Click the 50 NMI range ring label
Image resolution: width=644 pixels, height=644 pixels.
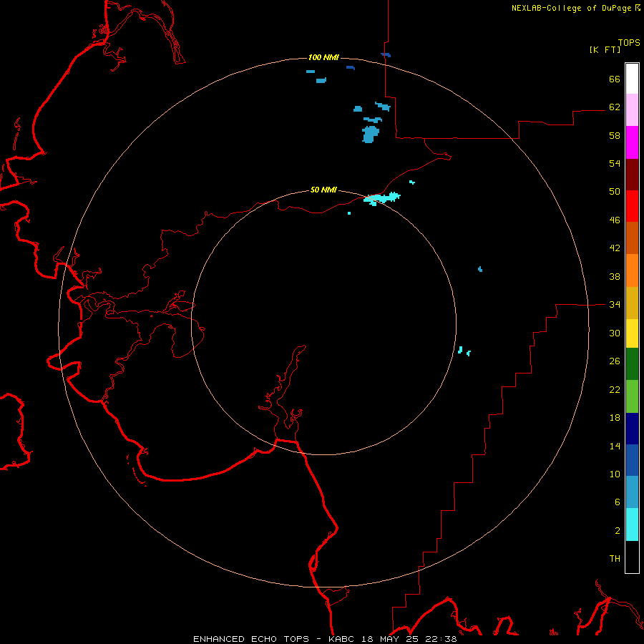pyautogui.click(x=323, y=190)
